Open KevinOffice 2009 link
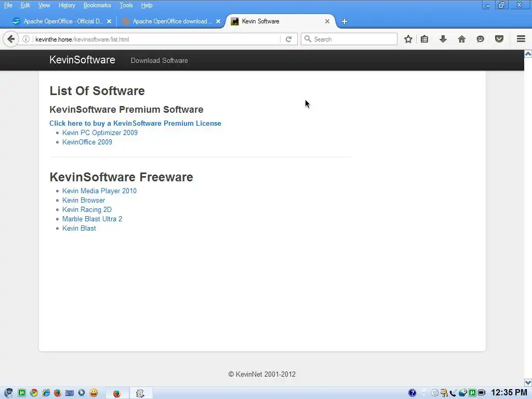This screenshot has width=532, height=399. pyautogui.click(x=87, y=142)
